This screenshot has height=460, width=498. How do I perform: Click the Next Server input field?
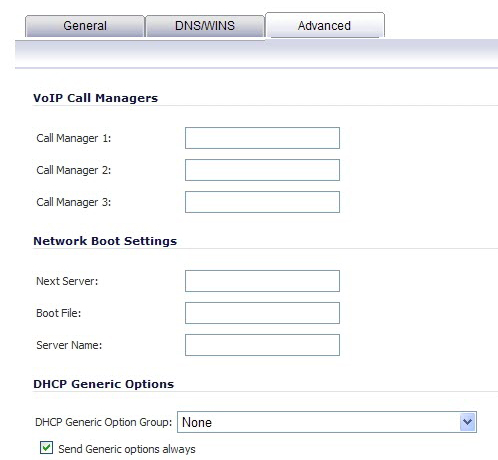262,281
